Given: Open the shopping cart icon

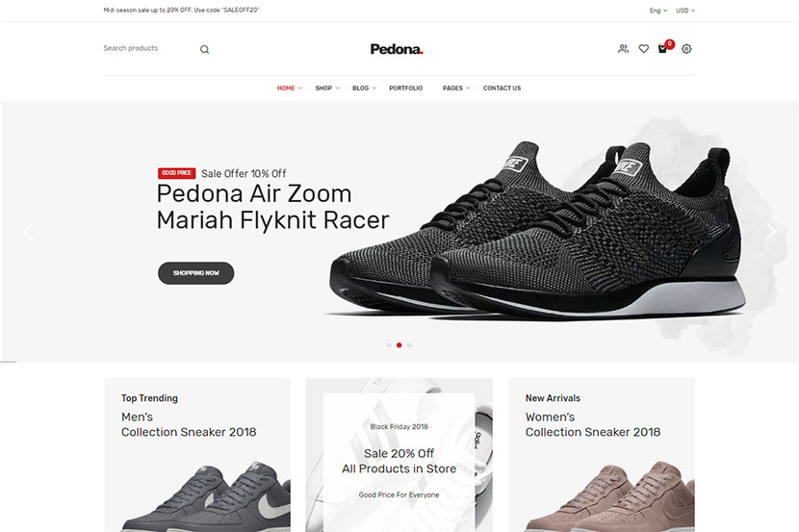Looking at the screenshot, I should [662, 49].
